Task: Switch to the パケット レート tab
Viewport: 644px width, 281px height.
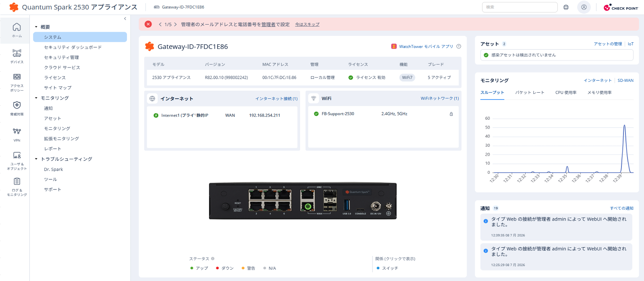Action: click(x=530, y=93)
